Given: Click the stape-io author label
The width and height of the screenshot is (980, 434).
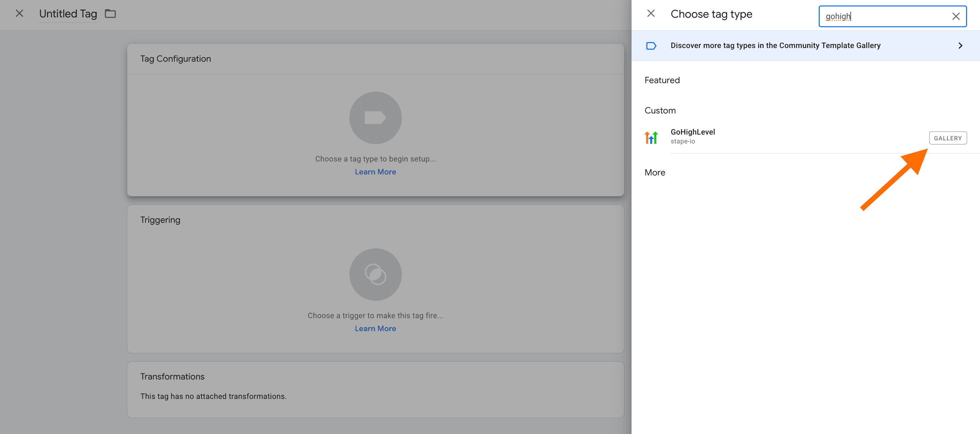Looking at the screenshot, I should coord(683,141).
